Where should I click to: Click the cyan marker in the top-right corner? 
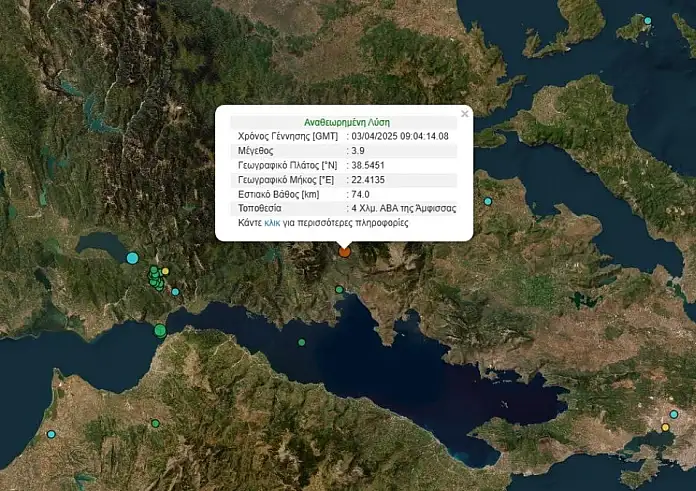coord(648,20)
